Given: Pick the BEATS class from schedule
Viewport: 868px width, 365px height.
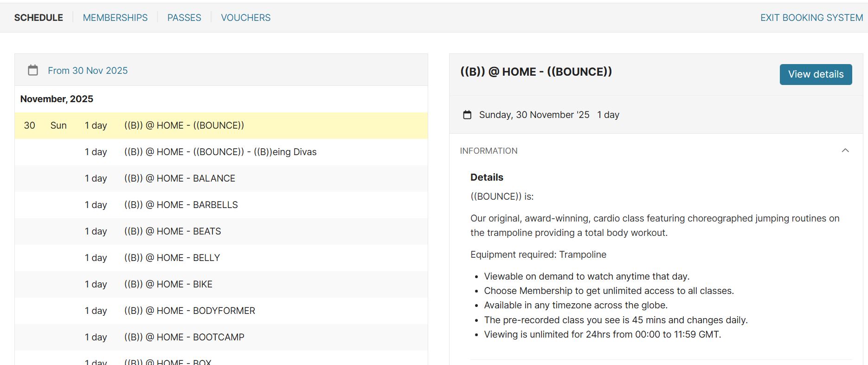Looking at the screenshot, I should pos(173,231).
